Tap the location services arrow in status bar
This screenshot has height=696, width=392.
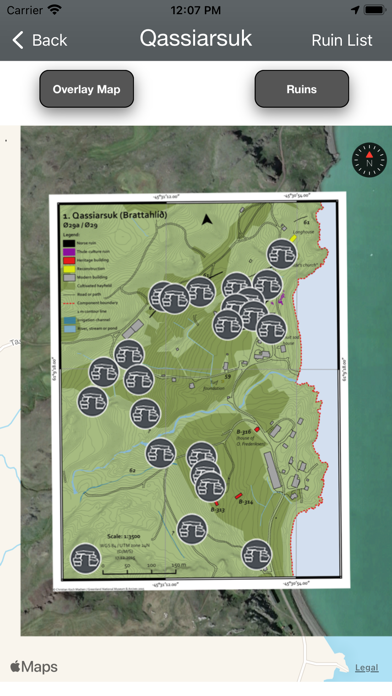355,10
